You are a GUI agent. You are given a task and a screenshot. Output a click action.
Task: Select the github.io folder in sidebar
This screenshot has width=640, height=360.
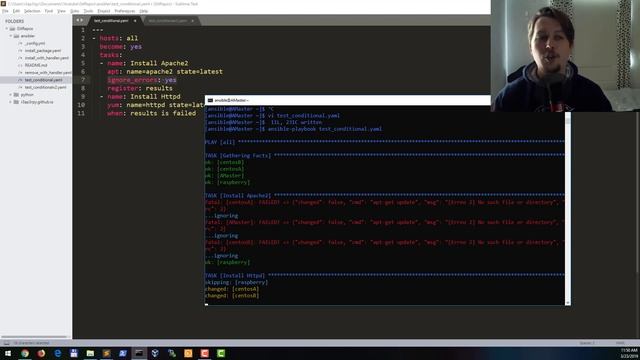pos(37,102)
